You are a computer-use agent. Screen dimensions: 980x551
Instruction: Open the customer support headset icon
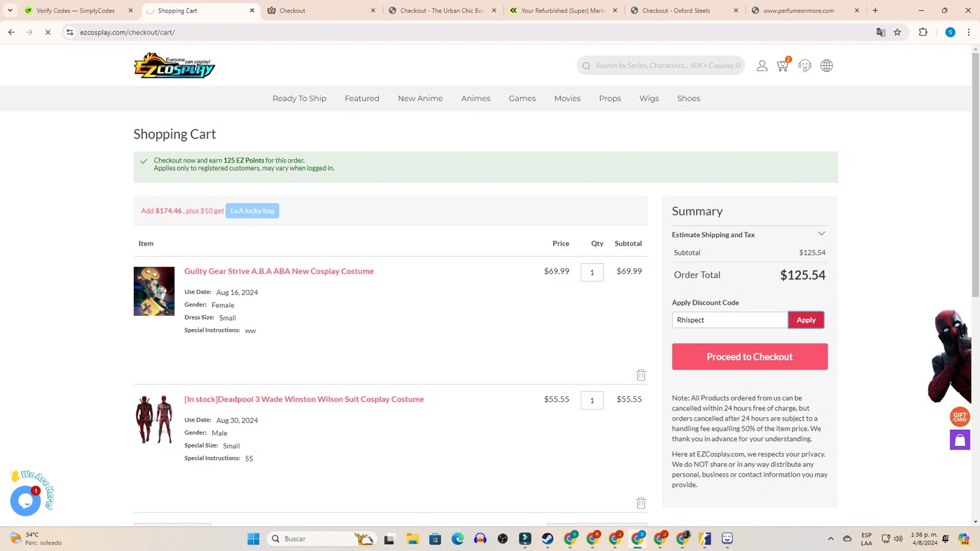[x=805, y=65]
